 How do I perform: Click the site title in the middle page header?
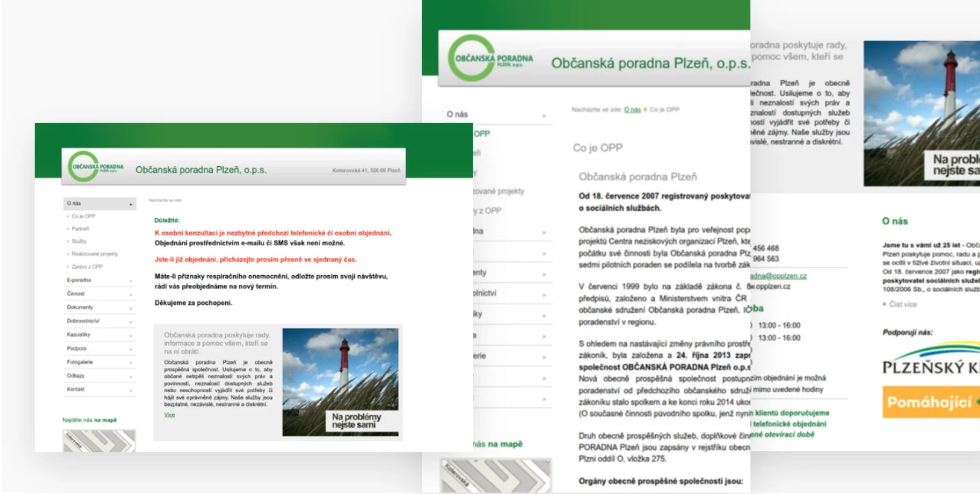[650, 63]
